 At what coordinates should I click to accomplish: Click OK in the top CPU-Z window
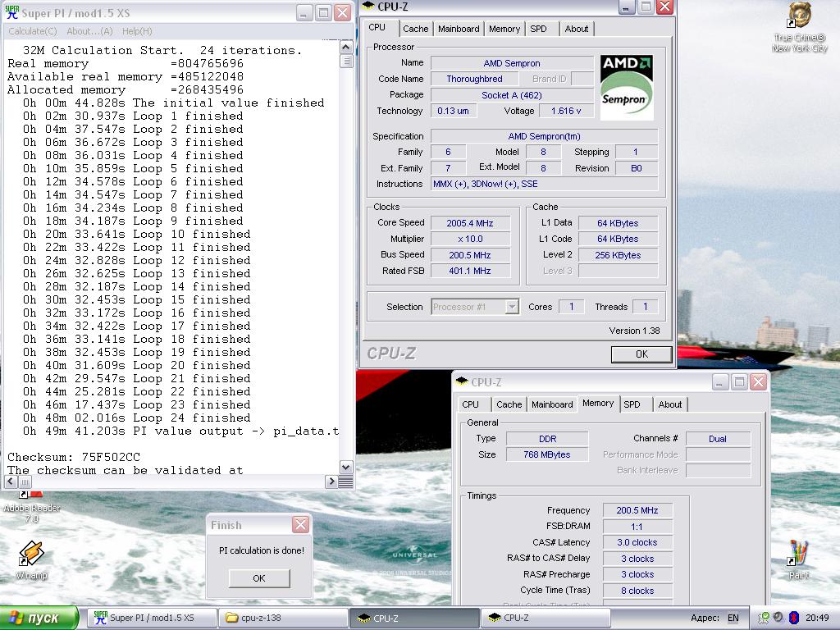tap(641, 354)
